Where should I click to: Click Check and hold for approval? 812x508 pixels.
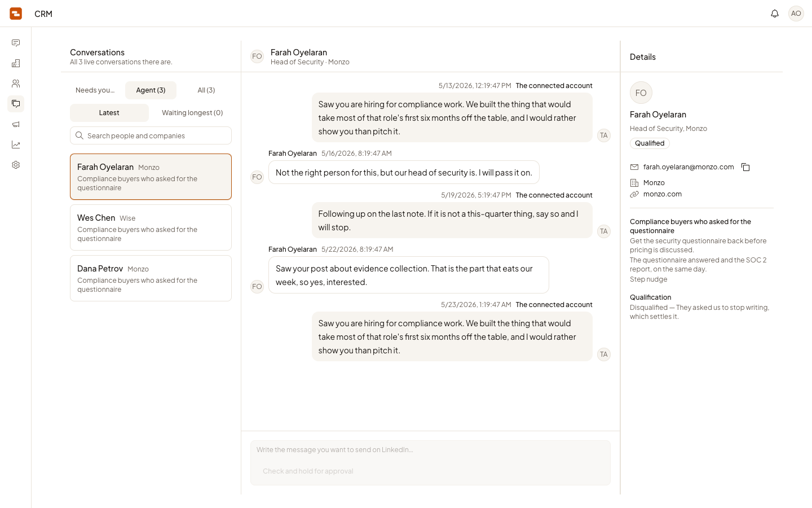pyautogui.click(x=308, y=471)
